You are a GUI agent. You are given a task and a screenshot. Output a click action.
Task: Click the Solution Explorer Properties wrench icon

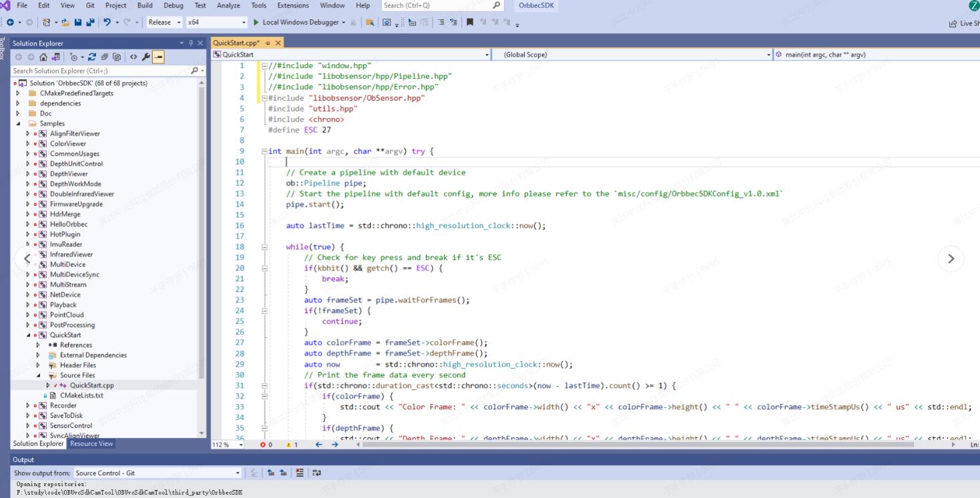coord(146,57)
